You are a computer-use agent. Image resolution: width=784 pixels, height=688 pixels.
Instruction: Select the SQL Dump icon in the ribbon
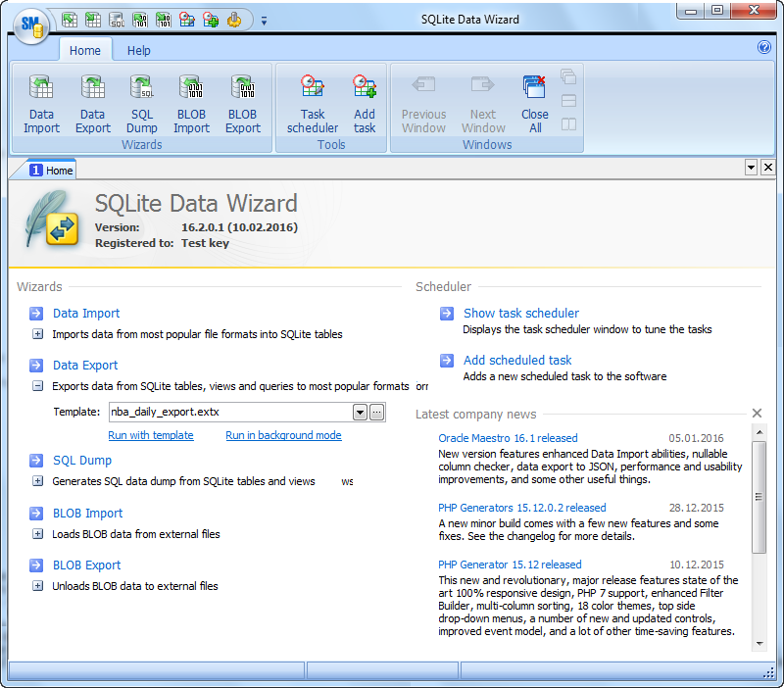[141, 101]
